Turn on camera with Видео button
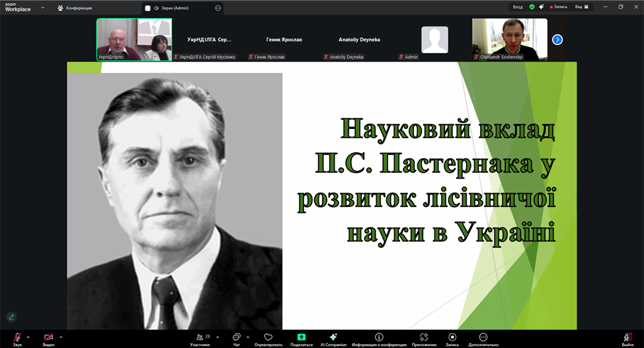 [x=48, y=338]
